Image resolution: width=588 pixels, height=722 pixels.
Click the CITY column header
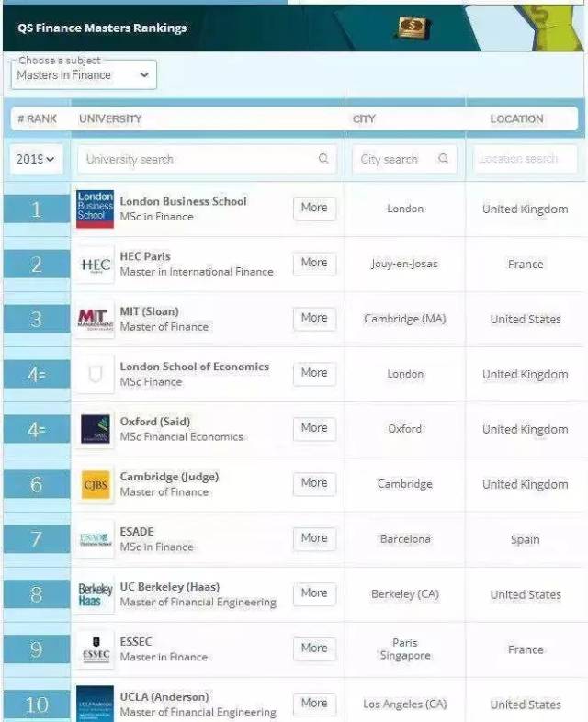tap(364, 118)
